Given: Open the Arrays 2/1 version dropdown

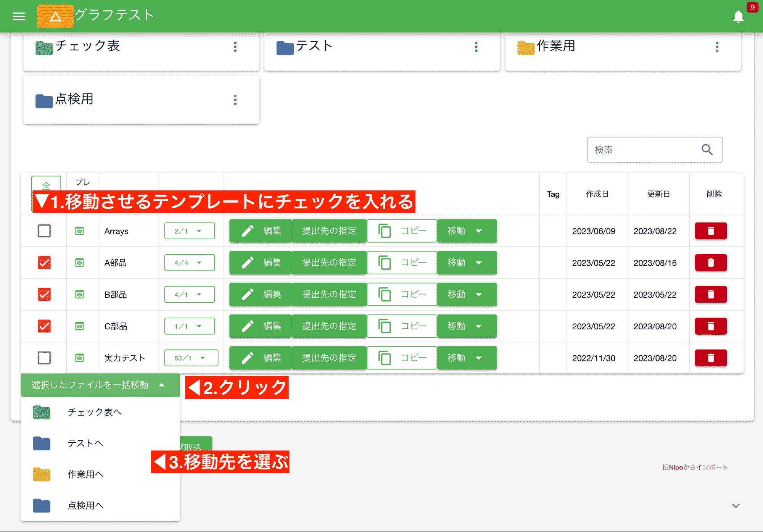Looking at the screenshot, I should coord(190,231).
